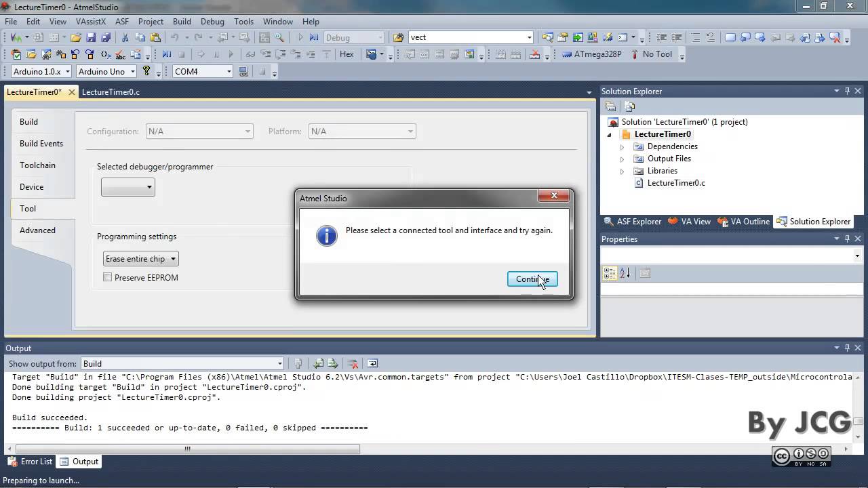Image resolution: width=868 pixels, height=488 pixels.
Task: Click the Continue button in the dialog
Action: (532, 279)
